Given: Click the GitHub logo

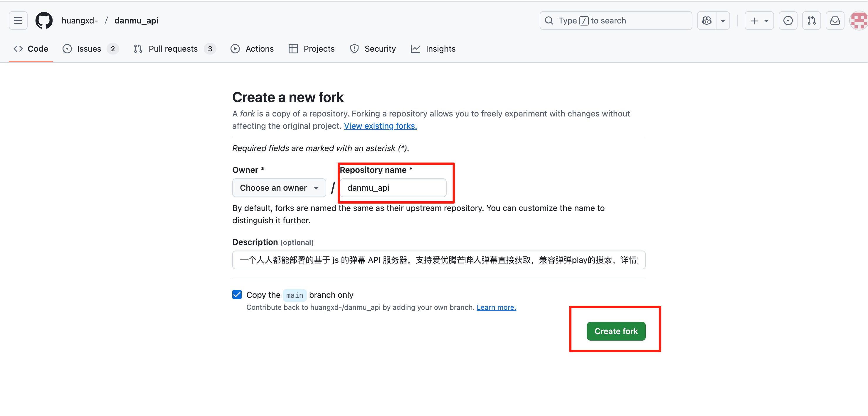Looking at the screenshot, I should pos(44,21).
